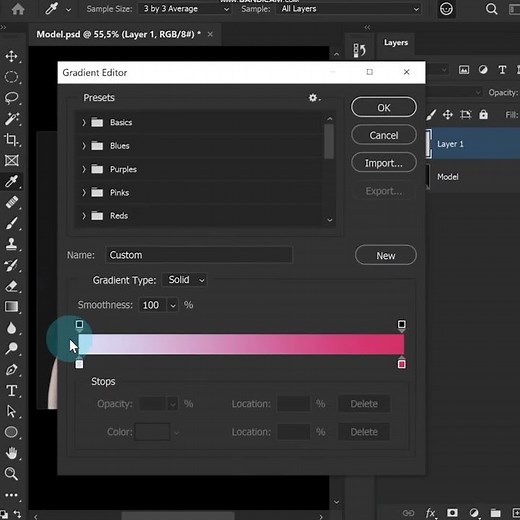
Task: Select the Move tool
Action: click(11, 56)
